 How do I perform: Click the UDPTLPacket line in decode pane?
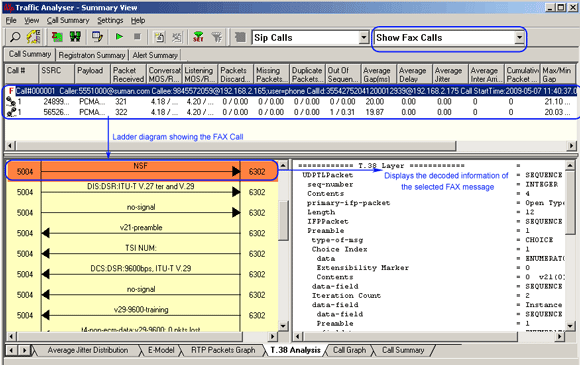click(327, 175)
